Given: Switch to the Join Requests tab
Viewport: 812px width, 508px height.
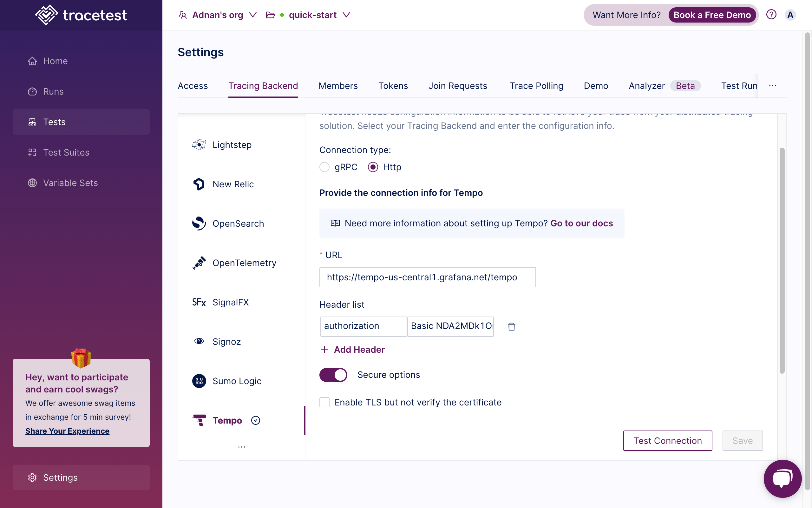Looking at the screenshot, I should pos(458,86).
